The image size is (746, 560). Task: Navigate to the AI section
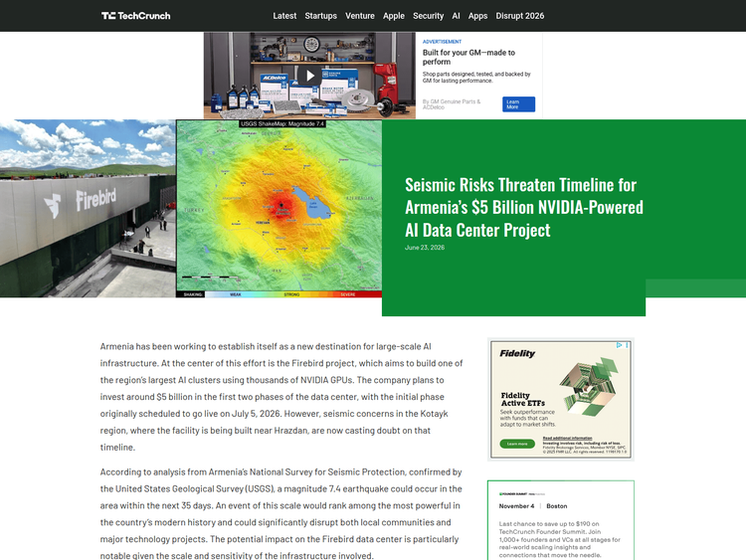pos(456,16)
